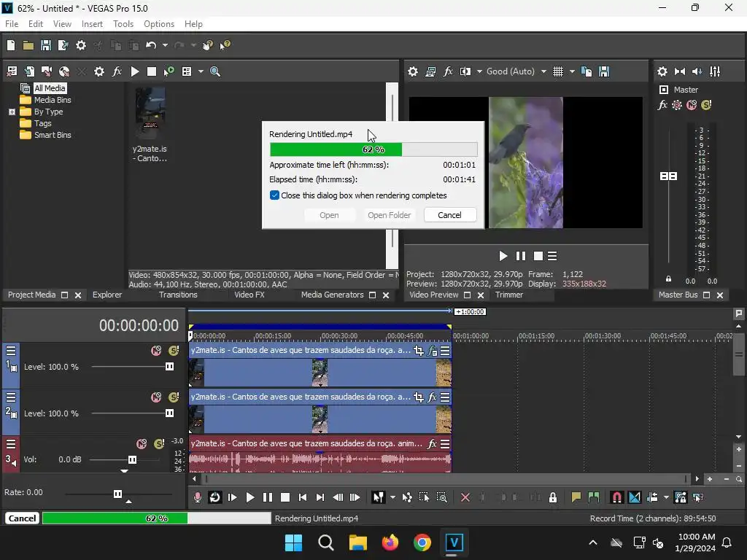Click the What's This help icon

coord(225,45)
